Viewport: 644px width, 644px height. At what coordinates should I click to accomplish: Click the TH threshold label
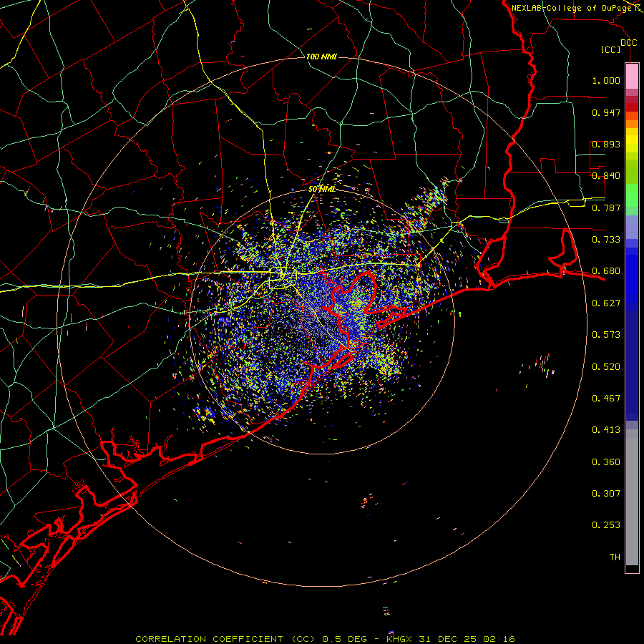[615, 557]
